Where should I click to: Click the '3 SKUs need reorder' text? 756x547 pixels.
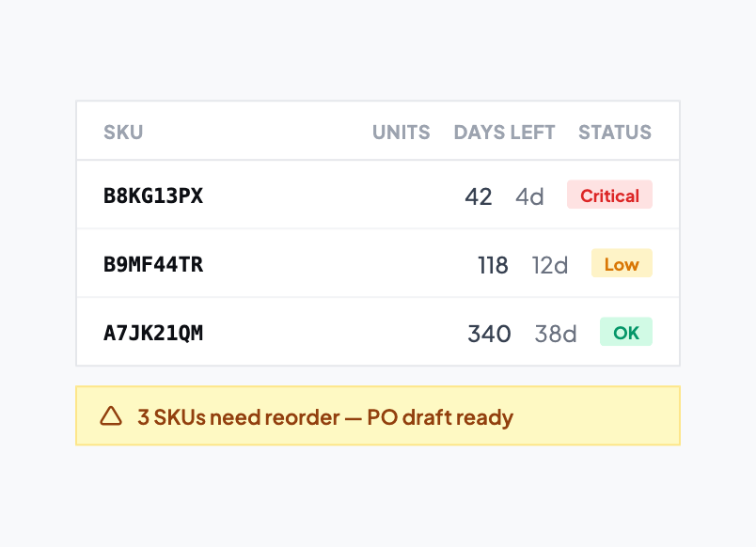(239, 417)
